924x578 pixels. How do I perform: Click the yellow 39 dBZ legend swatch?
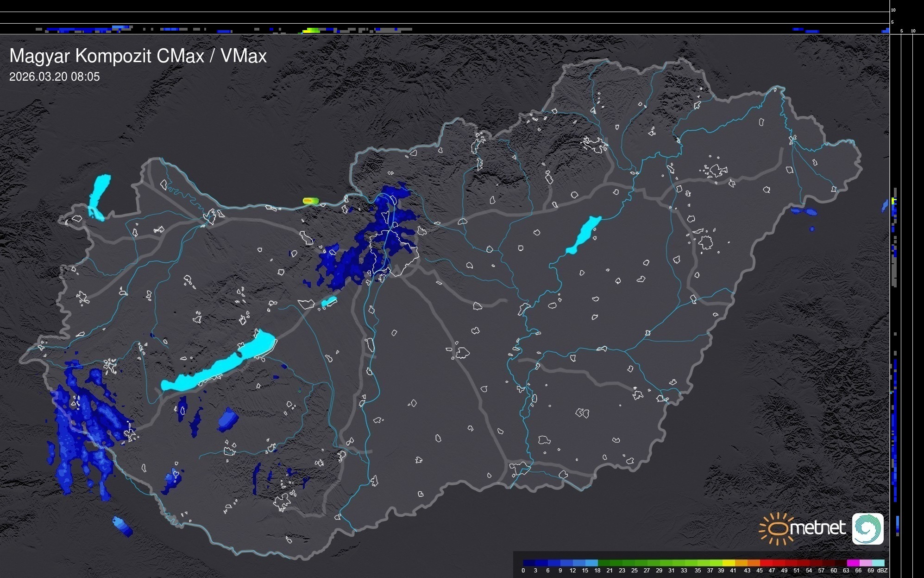(x=729, y=563)
